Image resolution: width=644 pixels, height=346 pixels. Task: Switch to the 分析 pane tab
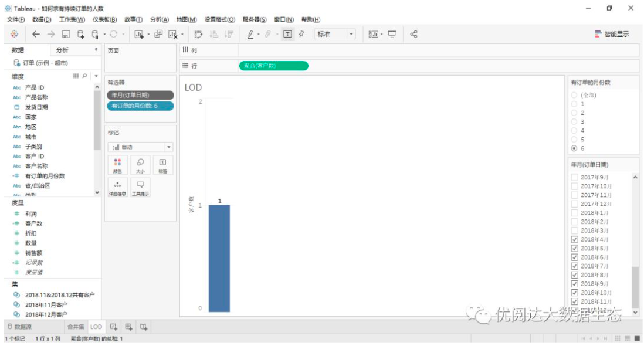(62, 50)
